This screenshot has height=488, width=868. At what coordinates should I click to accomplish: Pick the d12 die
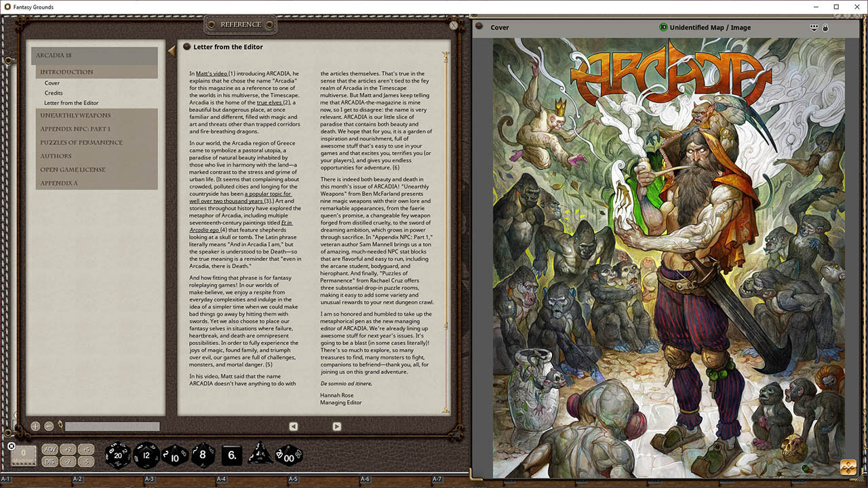click(146, 455)
